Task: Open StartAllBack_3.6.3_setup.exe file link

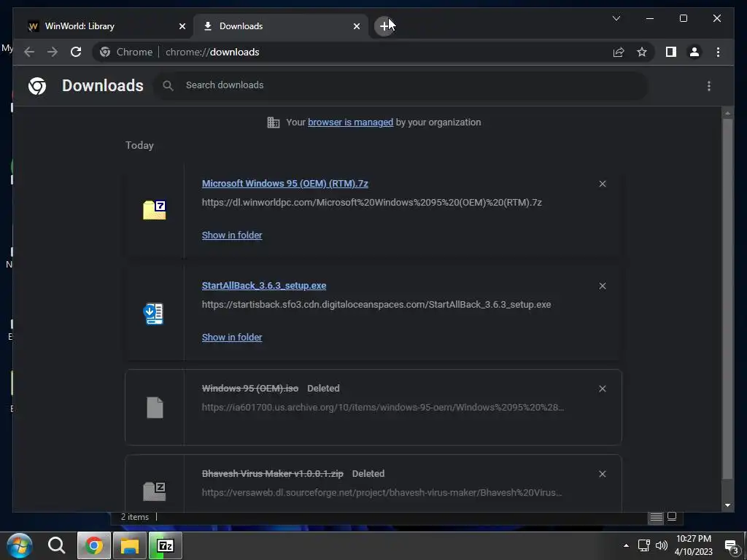Action: [264, 286]
